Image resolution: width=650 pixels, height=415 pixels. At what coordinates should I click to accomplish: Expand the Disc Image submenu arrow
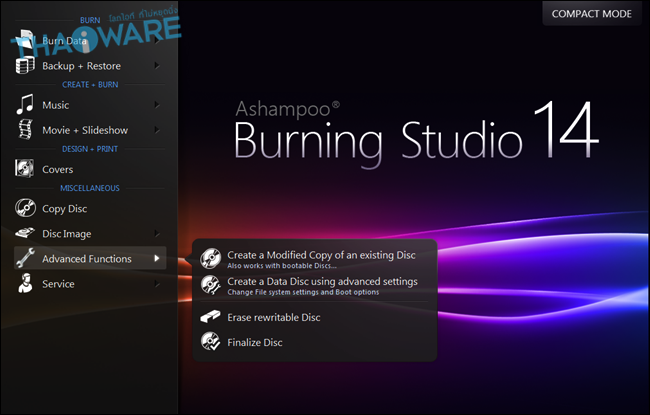coord(157,234)
